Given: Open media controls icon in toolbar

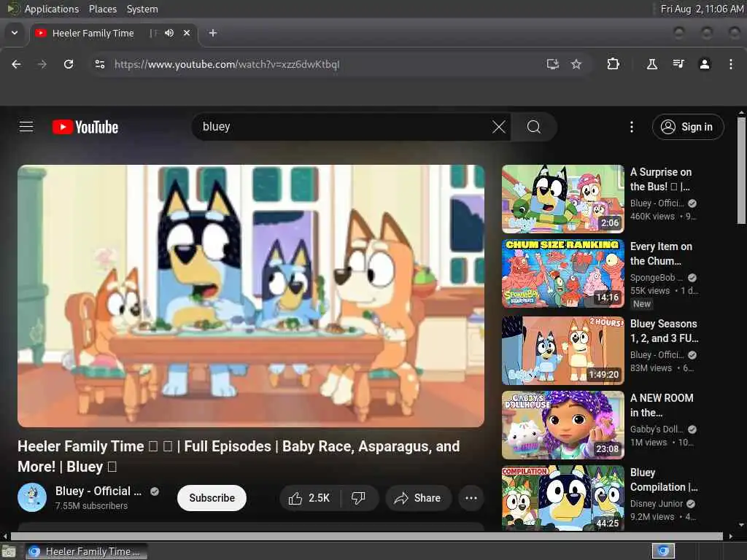Looking at the screenshot, I should [678, 64].
